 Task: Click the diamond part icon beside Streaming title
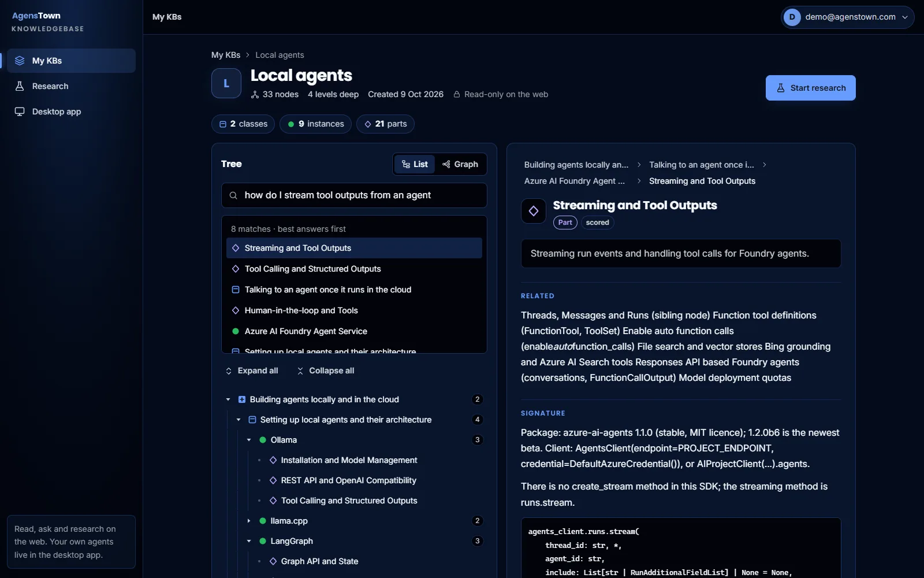(534, 211)
